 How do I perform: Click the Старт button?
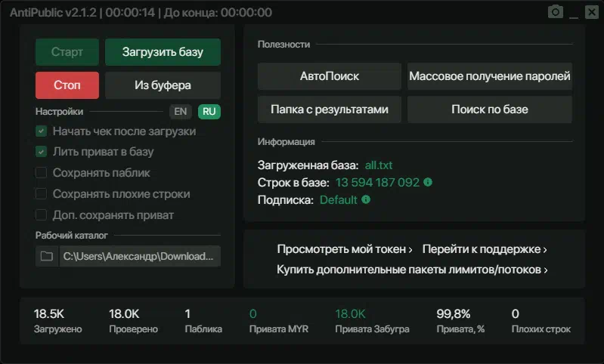pos(67,52)
